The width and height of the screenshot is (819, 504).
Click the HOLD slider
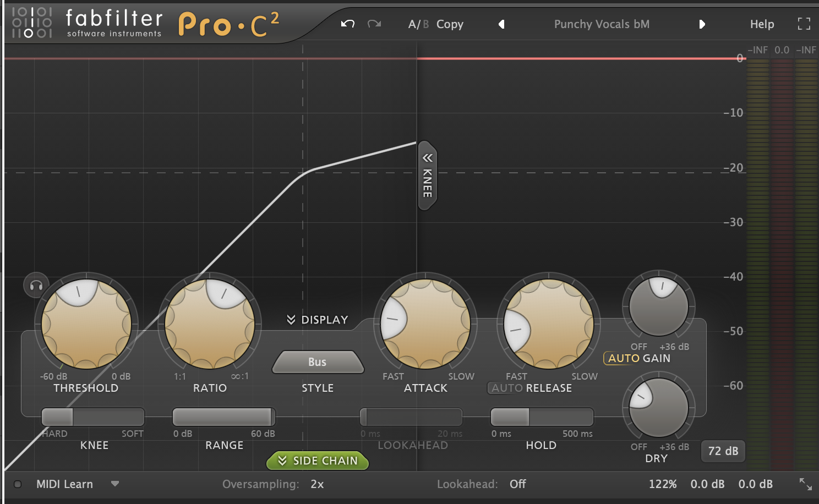[x=542, y=417]
